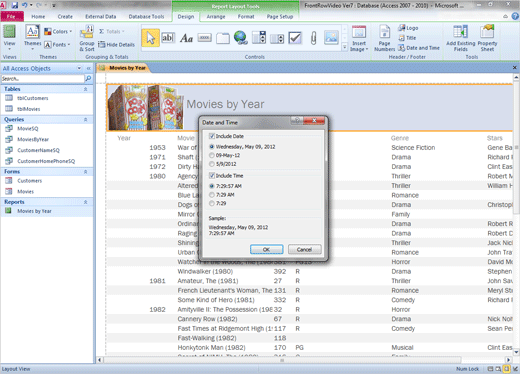Image resolution: width=520 pixels, height=374 pixels.
Task: Click the Select pointer control
Action: pyautogui.click(x=150, y=38)
